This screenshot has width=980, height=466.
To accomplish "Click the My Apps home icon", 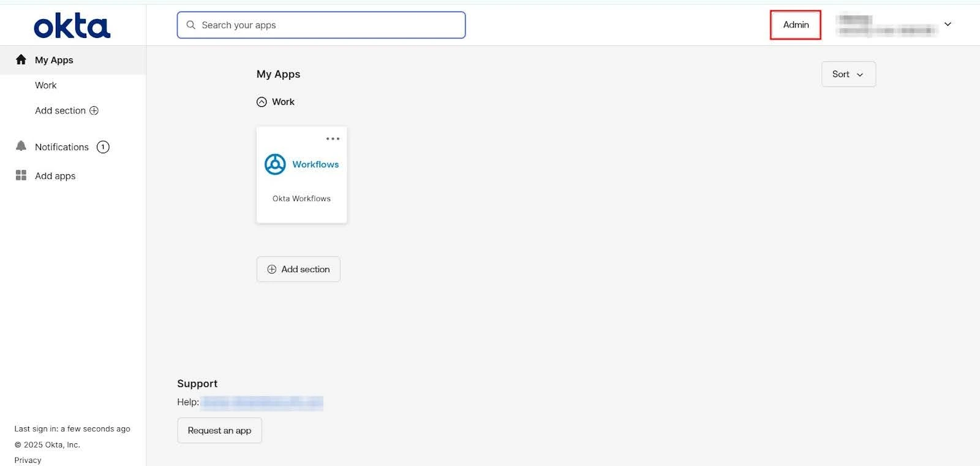I will [x=21, y=59].
